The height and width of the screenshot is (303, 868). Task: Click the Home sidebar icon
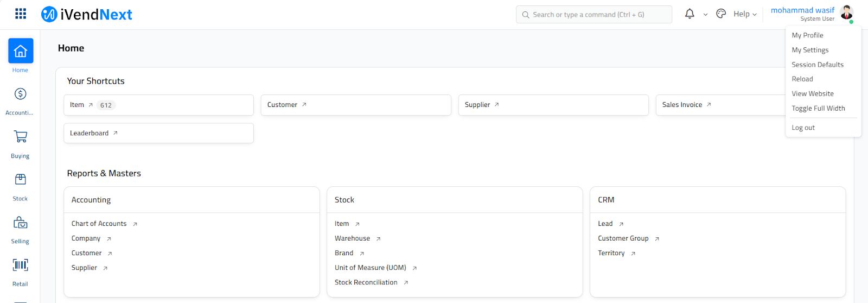(x=21, y=51)
